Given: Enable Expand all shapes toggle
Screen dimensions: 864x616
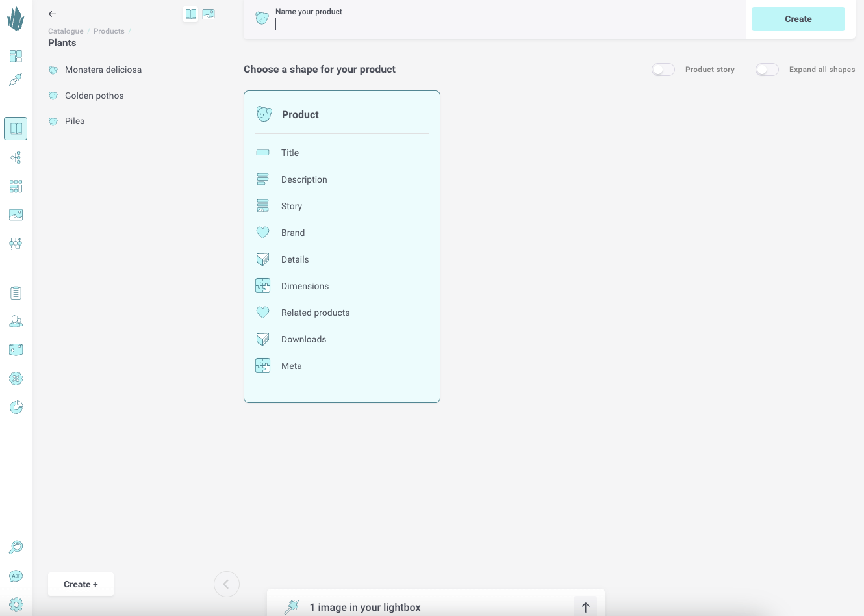Looking at the screenshot, I should pos(767,70).
